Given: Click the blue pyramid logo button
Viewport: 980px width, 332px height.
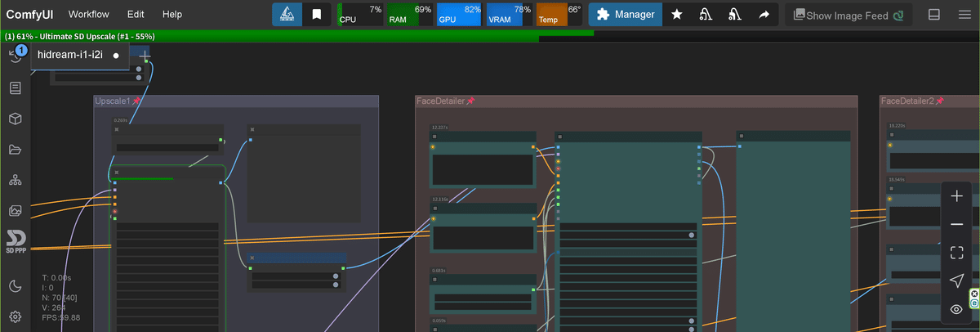Looking at the screenshot, I should click(287, 15).
